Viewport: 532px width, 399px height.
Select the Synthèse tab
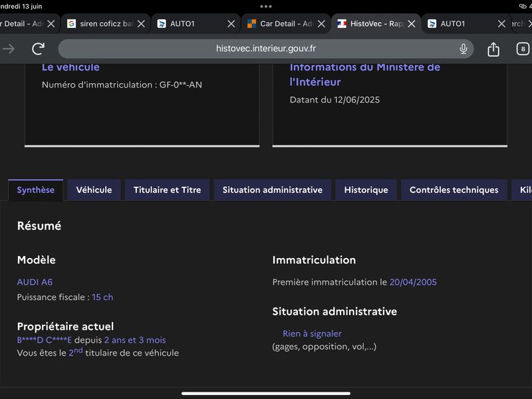click(36, 190)
